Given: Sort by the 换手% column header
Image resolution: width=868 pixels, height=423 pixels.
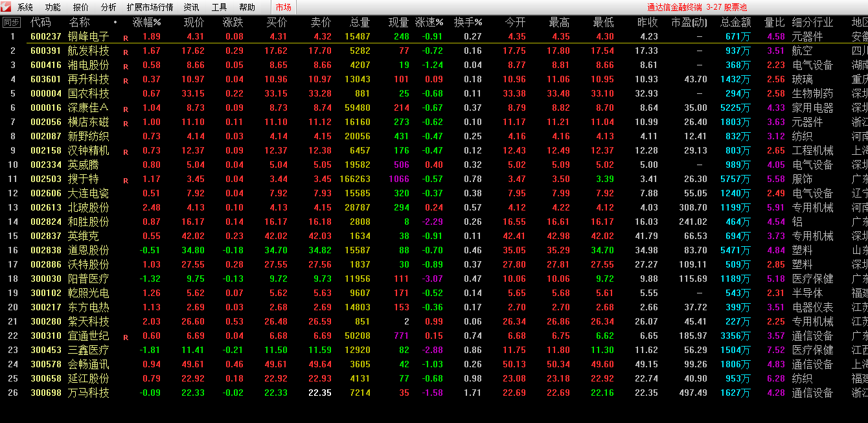Looking at the screenshot, I should point(468,22).
